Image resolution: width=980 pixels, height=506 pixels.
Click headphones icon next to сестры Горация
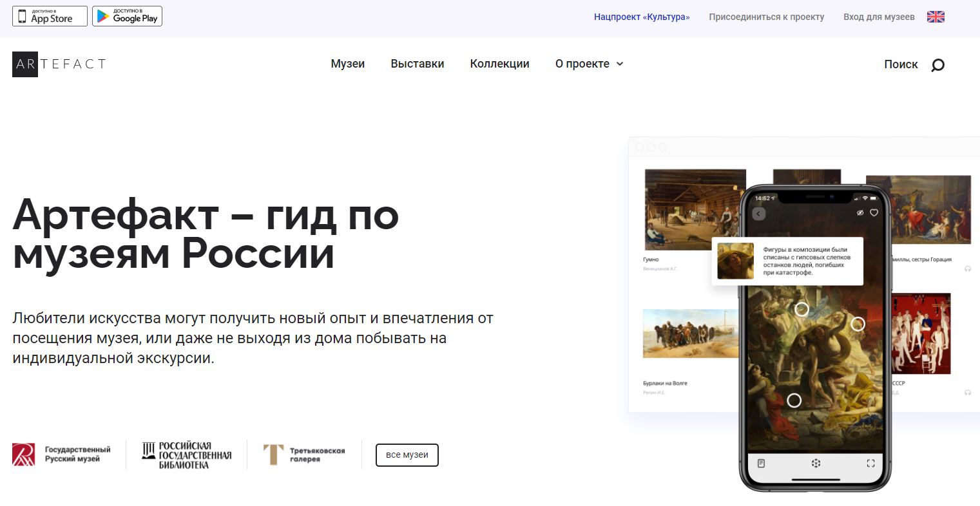(968, 268)
